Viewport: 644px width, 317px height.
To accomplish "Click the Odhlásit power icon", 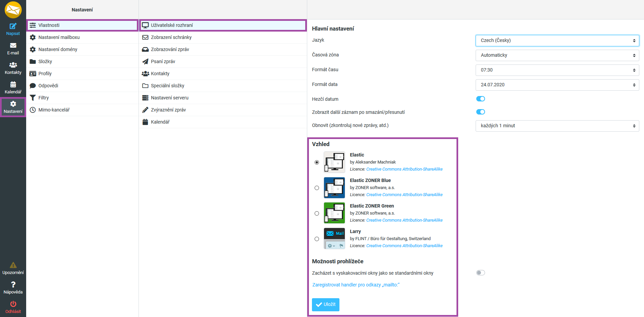I will tap(13, 304).
